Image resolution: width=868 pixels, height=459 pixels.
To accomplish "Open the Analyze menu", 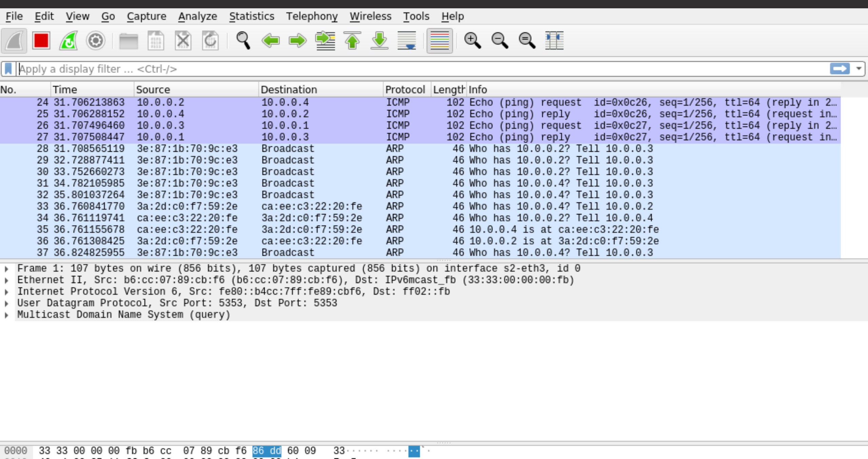I will pos(198,16).
